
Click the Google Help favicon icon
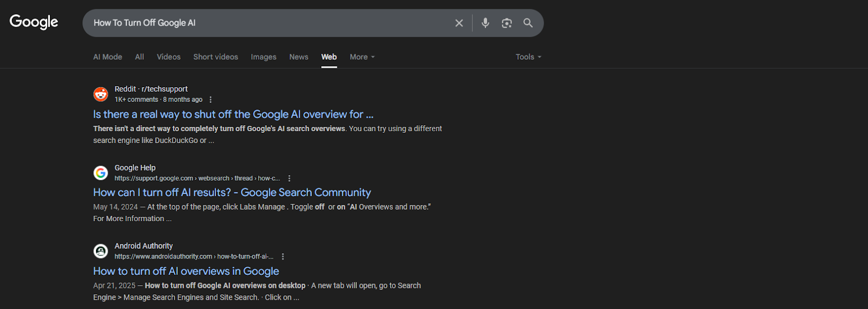[x=101, y=173]
